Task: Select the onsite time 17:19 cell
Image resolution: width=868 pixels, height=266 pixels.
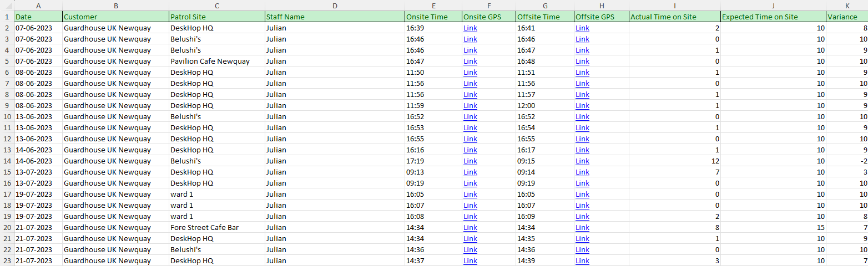Action: coord(433,161)
